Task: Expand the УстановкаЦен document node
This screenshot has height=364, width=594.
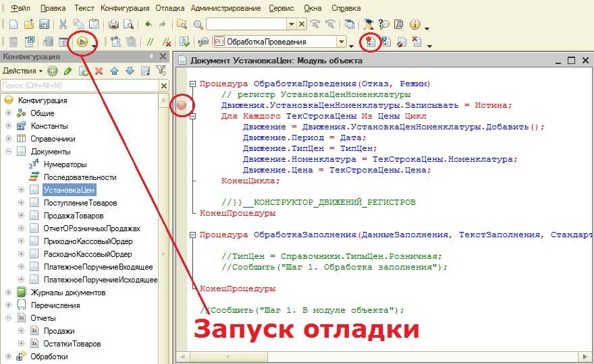Action: pos(21,190)
